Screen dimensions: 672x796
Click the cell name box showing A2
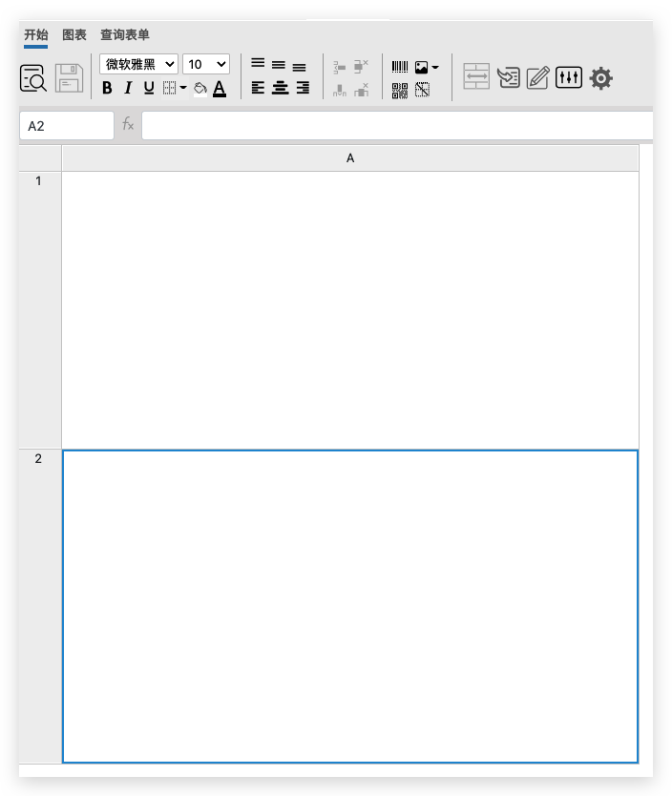click(67, 125)
